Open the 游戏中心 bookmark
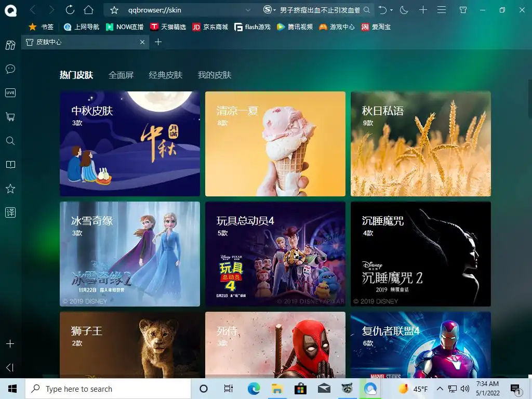The width and height of the screenshot is (532, 399). [337, 27]
